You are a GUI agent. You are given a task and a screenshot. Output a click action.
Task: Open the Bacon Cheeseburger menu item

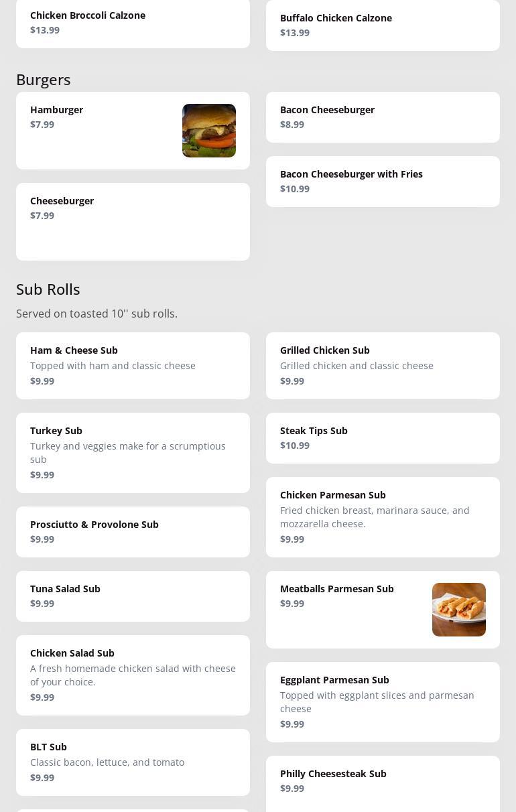382,117
